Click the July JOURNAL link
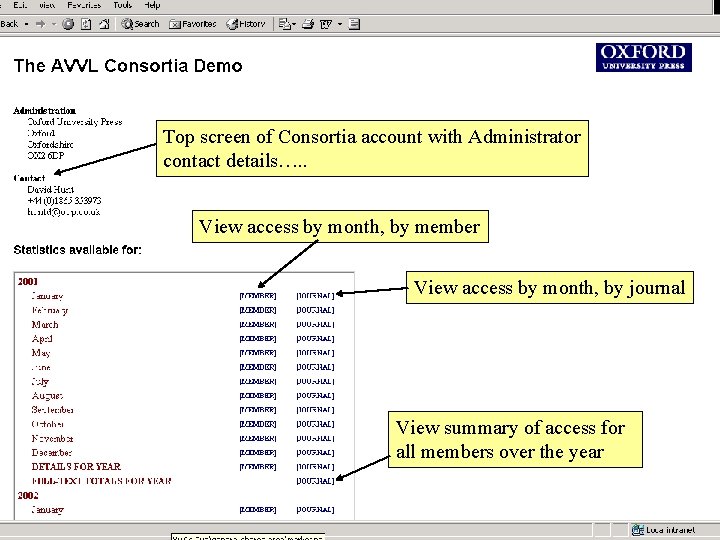The height and width of the screenshot is (540, 720). [315, 381]
